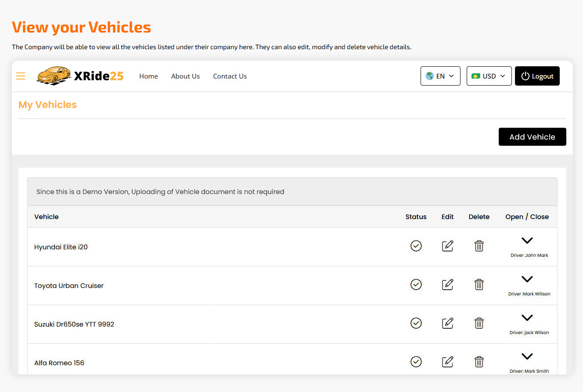Viewport: 583px width, 392px height.
Task: Click the Vehicle column header
Action: 47,217
